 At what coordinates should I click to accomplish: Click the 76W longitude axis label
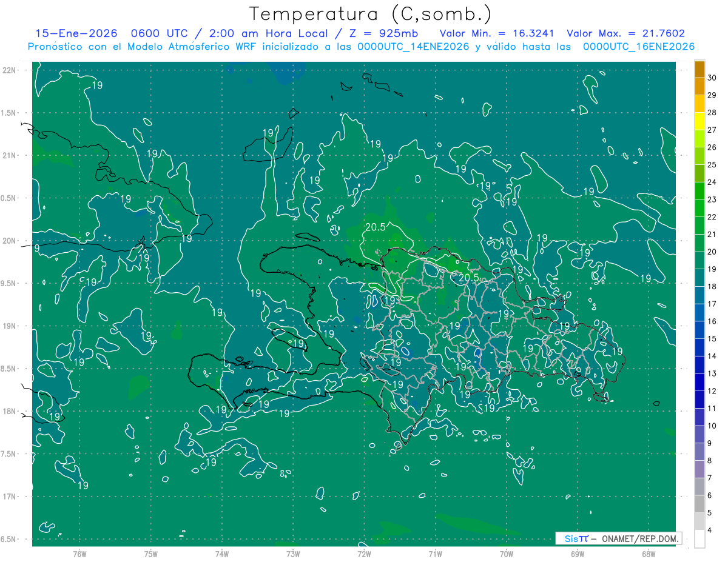(x=79, y=554)
